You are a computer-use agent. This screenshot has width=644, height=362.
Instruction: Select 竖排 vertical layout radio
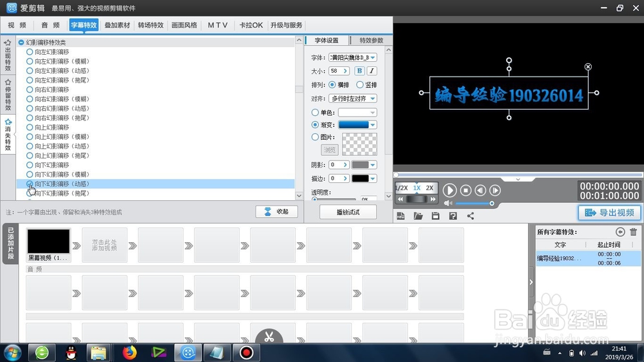[360, 84]
